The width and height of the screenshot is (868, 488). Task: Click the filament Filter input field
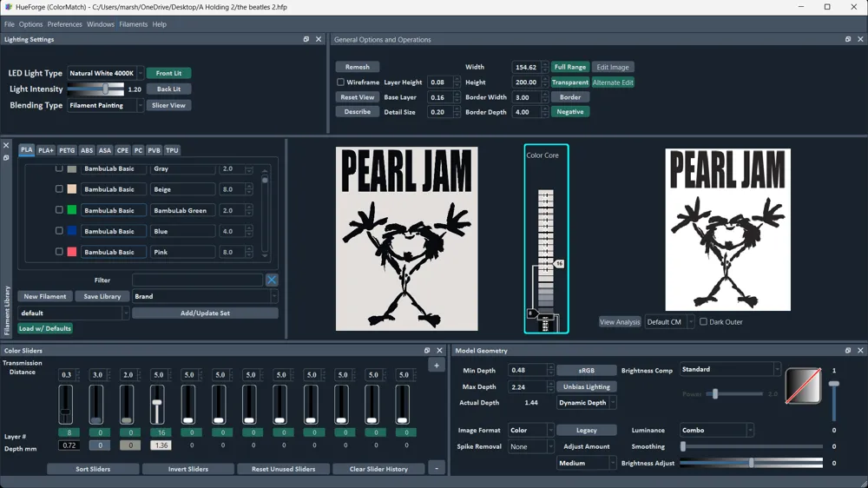[198, 280]
